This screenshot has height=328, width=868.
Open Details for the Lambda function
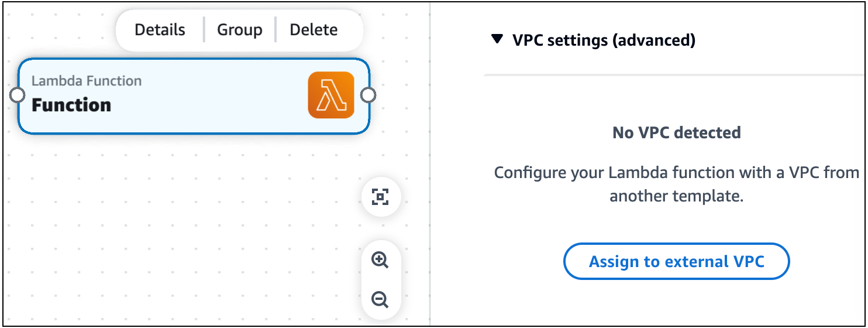point(160,30)
